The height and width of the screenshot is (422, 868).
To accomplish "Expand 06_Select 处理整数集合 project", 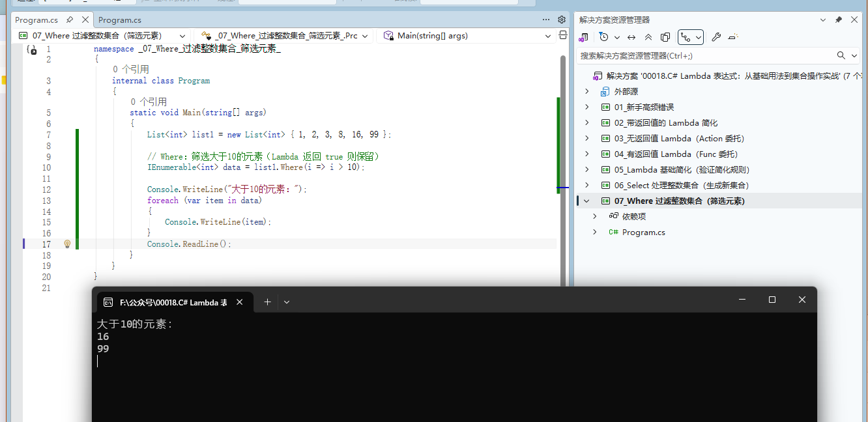I will click(x=586, y=186).
